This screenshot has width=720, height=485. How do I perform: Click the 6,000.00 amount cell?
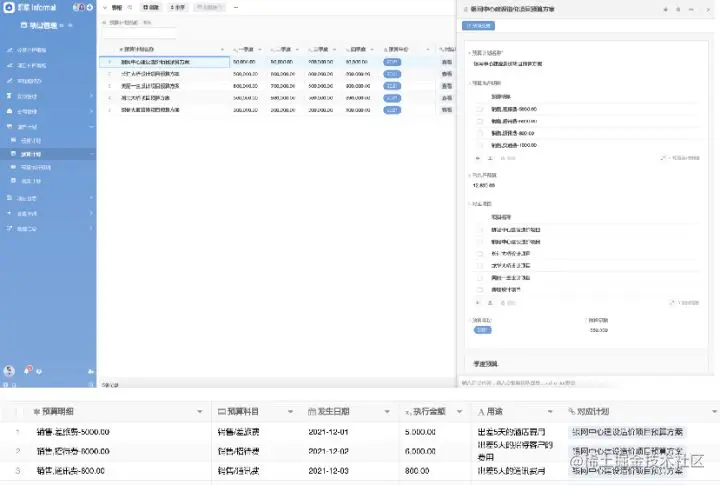[420, 451]
